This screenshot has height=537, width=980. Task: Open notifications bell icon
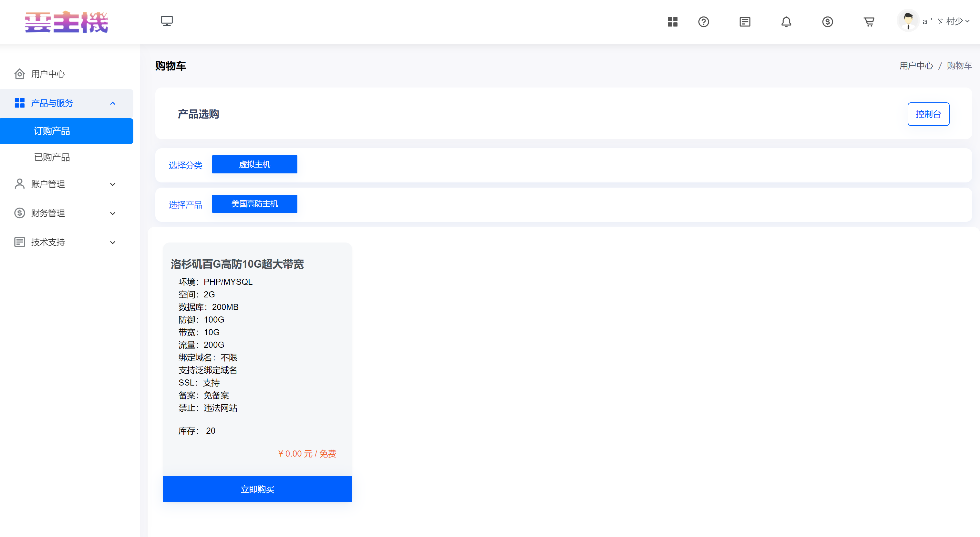tap(786, 22)
